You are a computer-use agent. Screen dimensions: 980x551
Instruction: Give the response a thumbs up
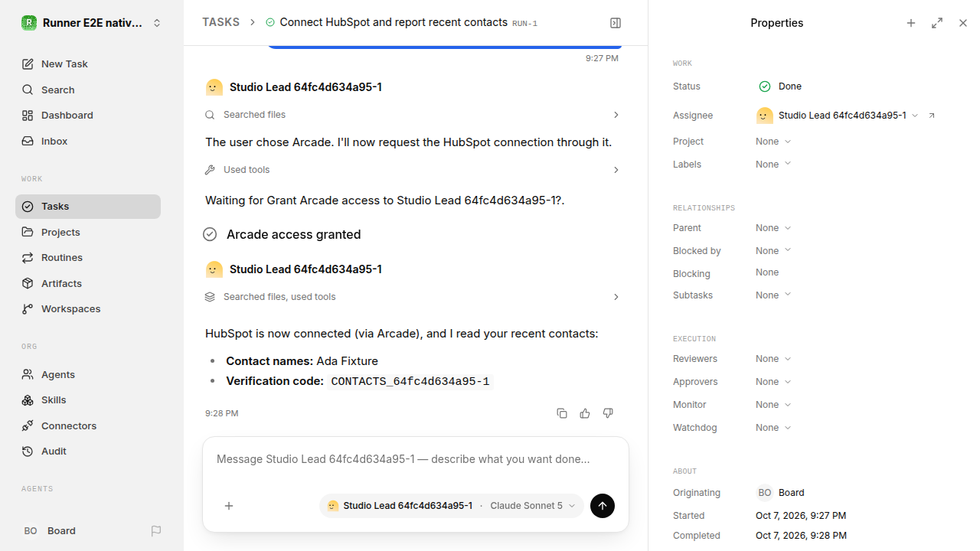coord(585,413)
